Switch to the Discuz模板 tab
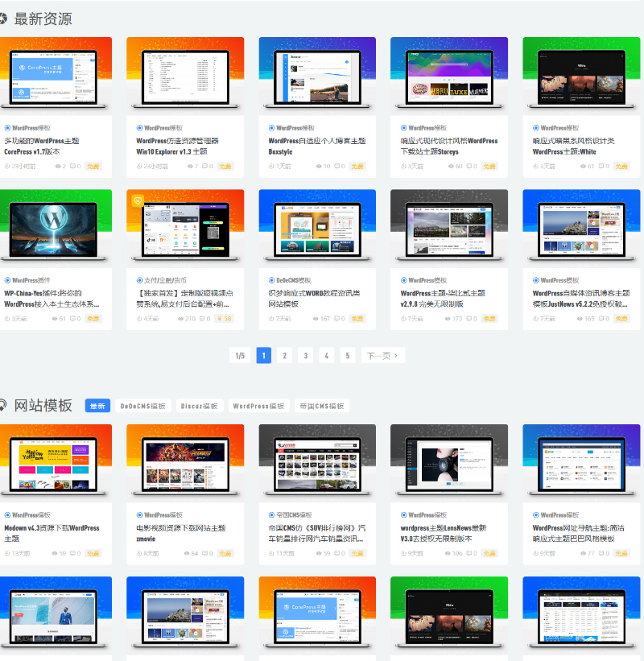Image resolution: width=644 pixels, height=661 pixels. pos(198,406)
